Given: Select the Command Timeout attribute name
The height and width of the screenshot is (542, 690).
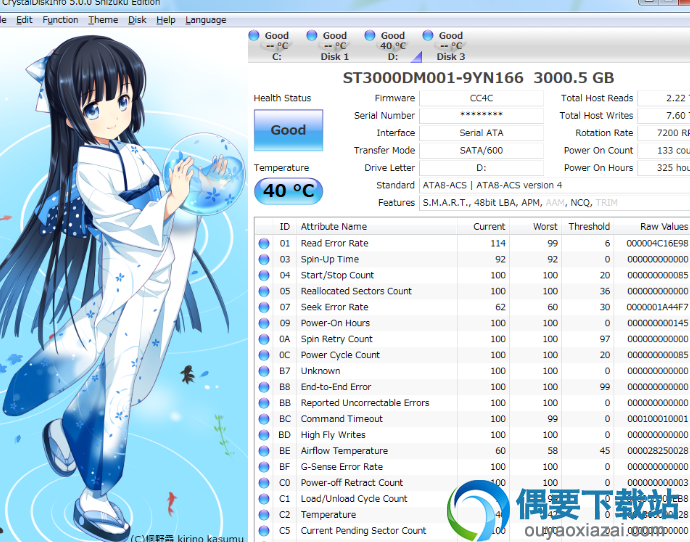Looking at the screenshot, I should click(341, 419).
